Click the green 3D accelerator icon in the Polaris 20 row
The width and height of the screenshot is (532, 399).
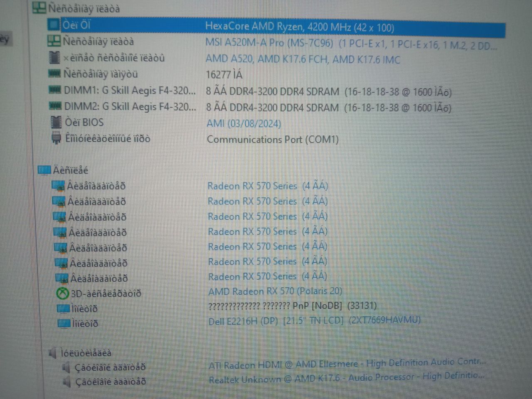pyautogui.click(x=62, y=294)
